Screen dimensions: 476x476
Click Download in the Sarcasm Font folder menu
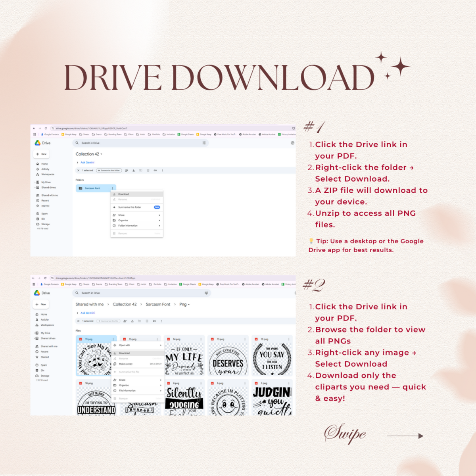click(x=123, y=194)
